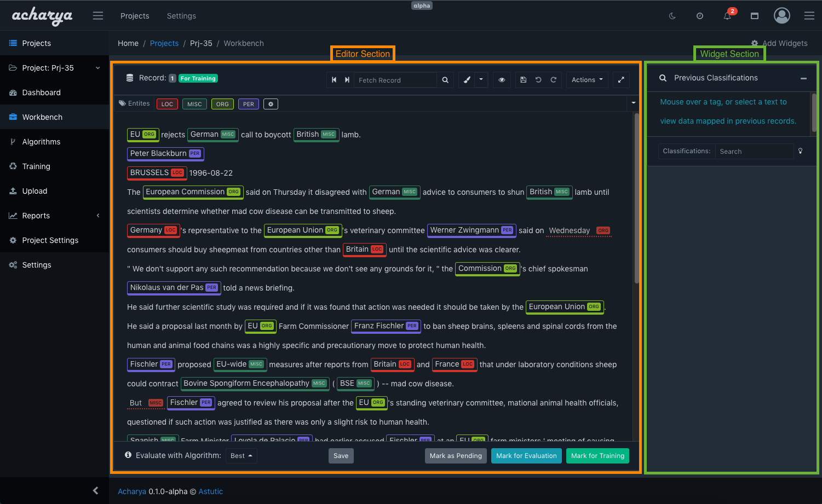This screenshot has height=504, width=822.
Task: Toggle annotation visibility with the eye icon
Action: pos(502,80)
